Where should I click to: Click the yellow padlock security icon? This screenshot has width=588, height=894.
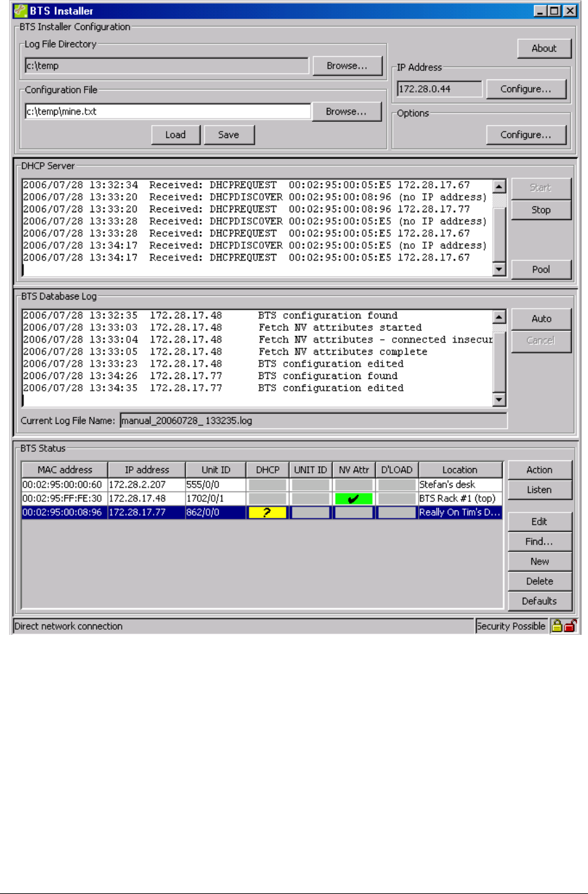click(x=557, y=626)
